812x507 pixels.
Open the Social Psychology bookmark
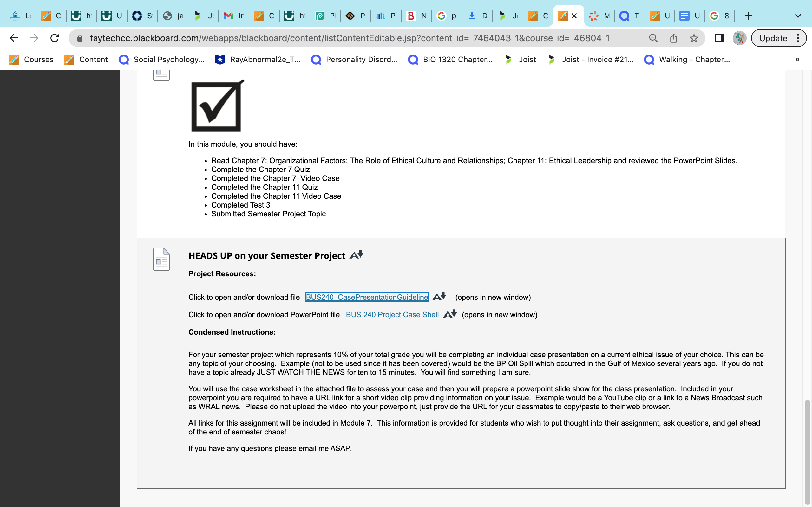click(162, 59)
